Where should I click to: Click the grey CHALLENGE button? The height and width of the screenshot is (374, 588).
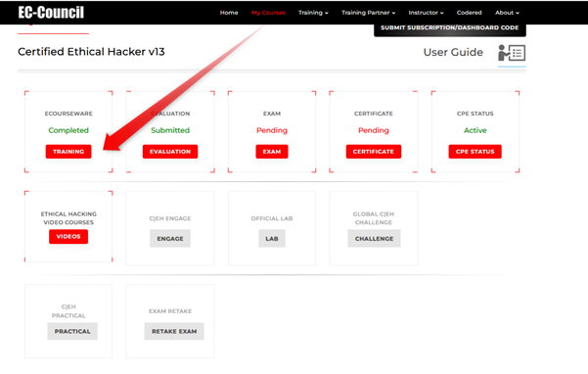(374, 239)
